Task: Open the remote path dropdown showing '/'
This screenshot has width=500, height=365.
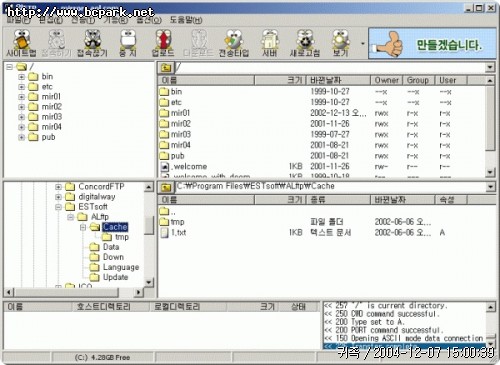Action: 490,68
